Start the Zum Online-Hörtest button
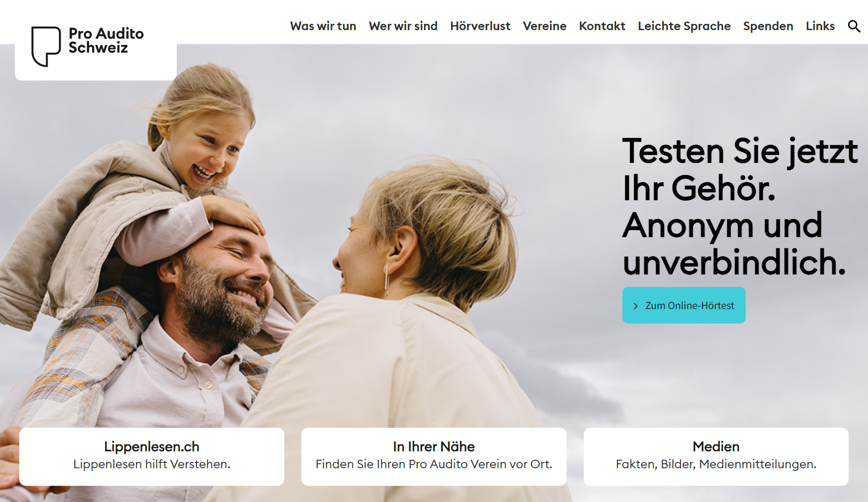Image resolution: width=868 pixels, height=502 pixels. click(x=684, y=305)
